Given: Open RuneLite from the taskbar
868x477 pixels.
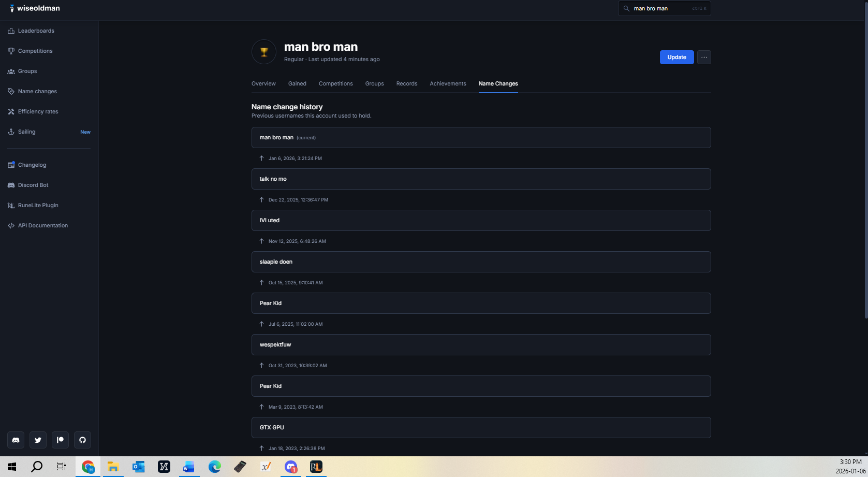Looking at the screenshot, I should coord(316,467).
